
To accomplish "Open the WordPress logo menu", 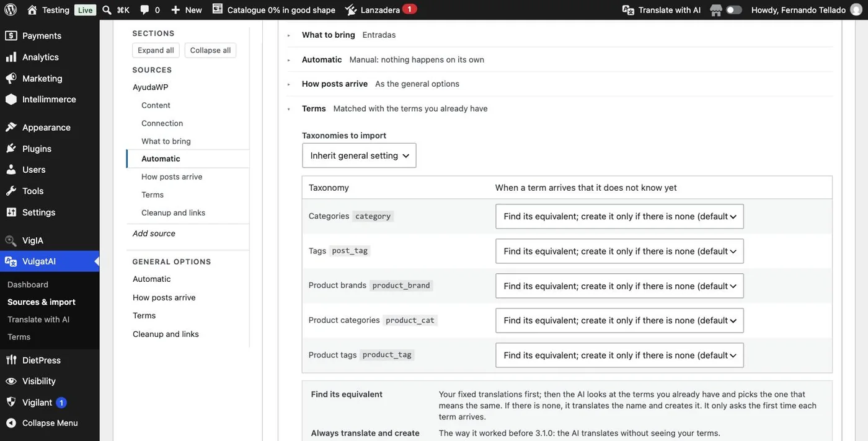I will coord(11,10).
